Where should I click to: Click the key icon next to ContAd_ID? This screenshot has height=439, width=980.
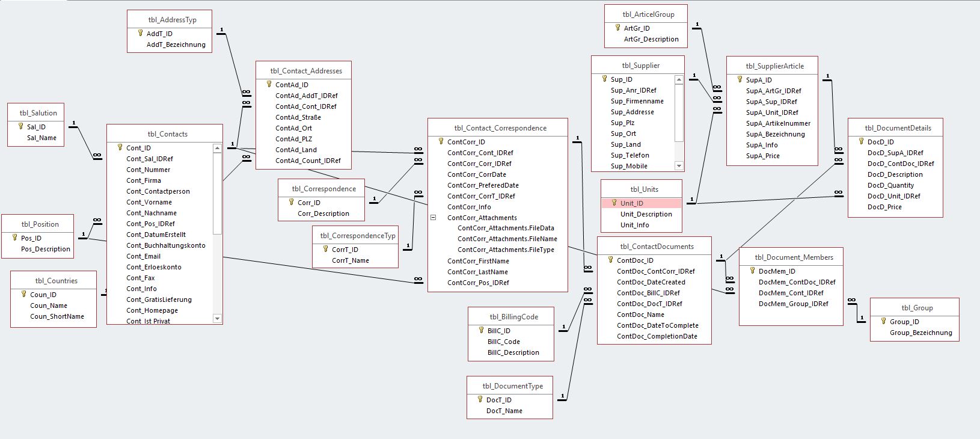(x=269, y=84)
